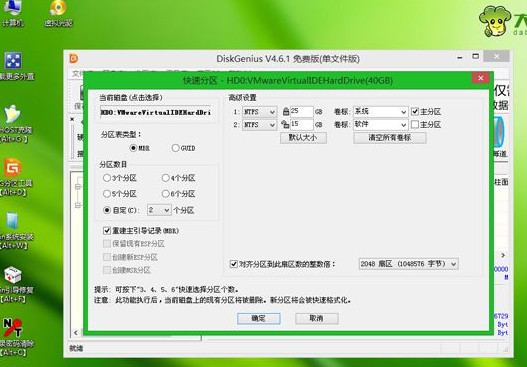Click the current disk selection field HD0:VMware

[156, 112]
